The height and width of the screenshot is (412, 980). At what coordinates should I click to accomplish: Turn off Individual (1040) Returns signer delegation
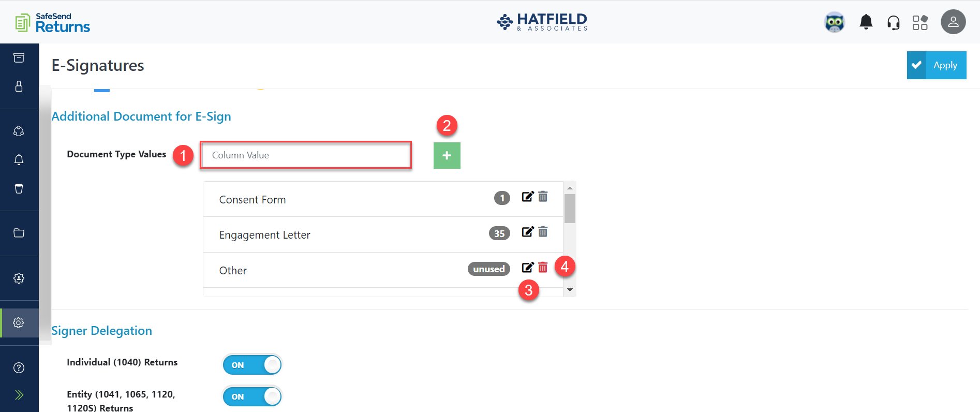click(x=252, y=364)
